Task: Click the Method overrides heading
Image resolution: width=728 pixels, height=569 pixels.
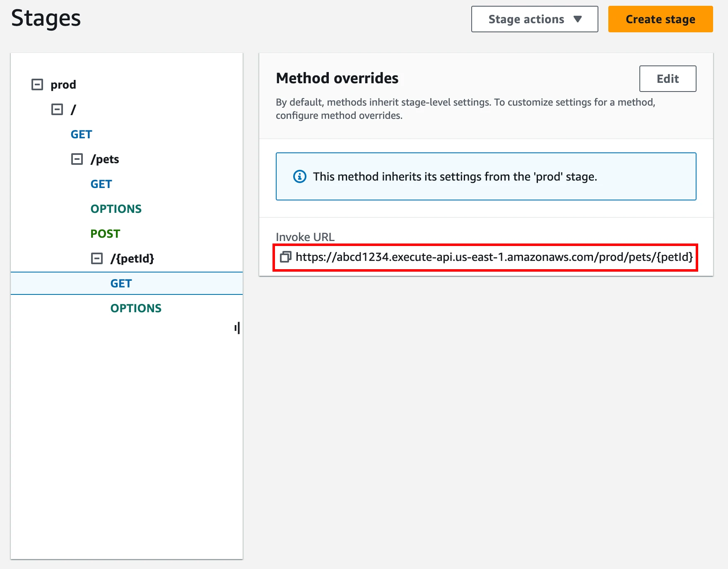Action: [337, 78]
